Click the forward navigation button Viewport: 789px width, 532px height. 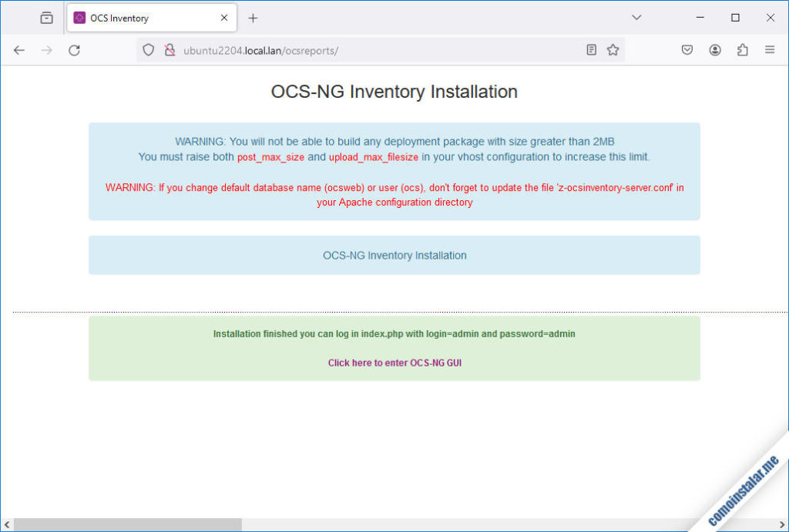tap(46, 49)
